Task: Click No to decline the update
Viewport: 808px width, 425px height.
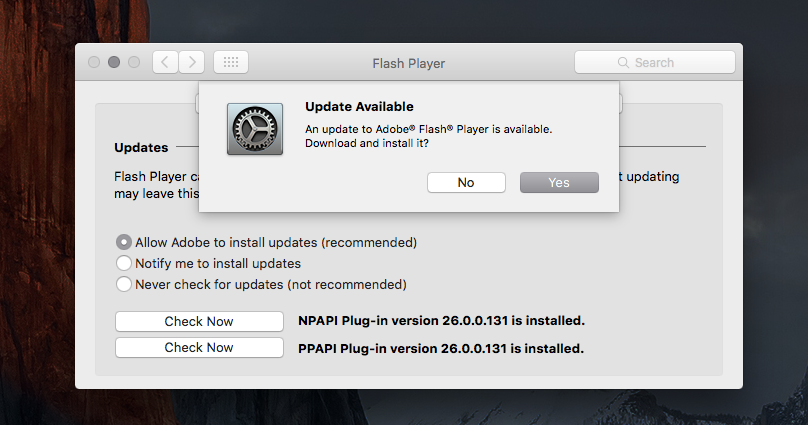Action: point(466,182)
